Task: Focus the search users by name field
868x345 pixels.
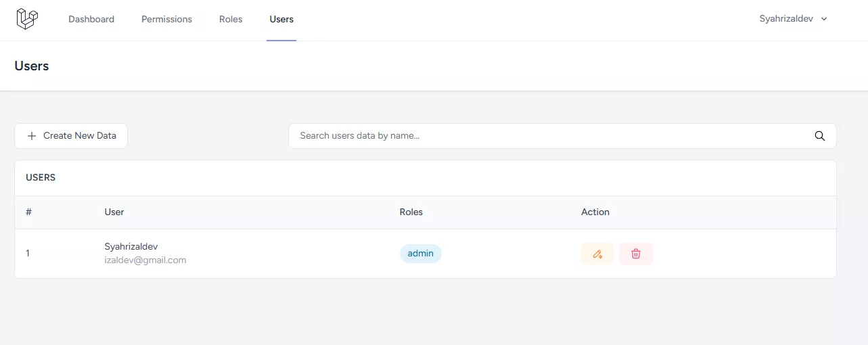Action: coord(562,136)
